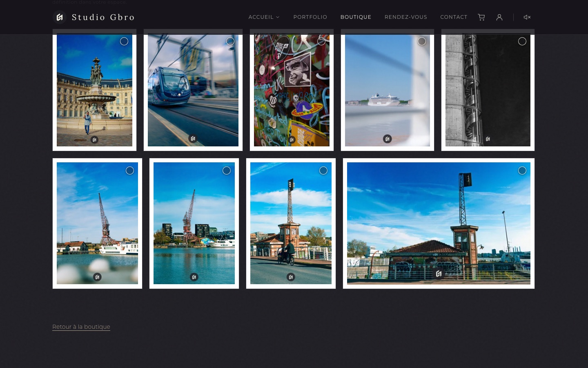Open the shopping cart icon

(481, 17)
